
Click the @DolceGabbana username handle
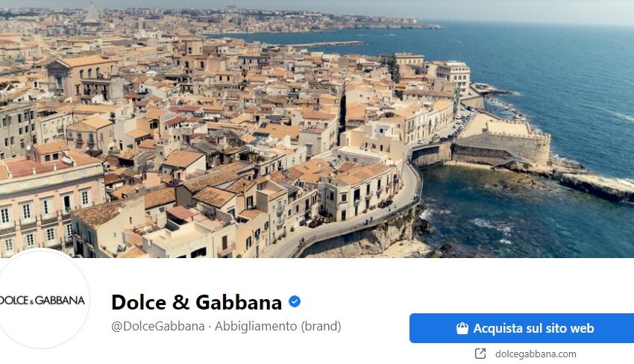(157, 326)
